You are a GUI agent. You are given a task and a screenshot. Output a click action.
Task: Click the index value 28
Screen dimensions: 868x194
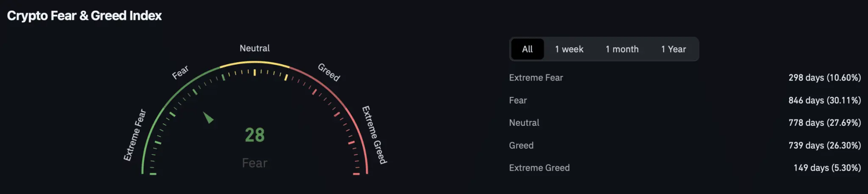click(x=255, y=136)
